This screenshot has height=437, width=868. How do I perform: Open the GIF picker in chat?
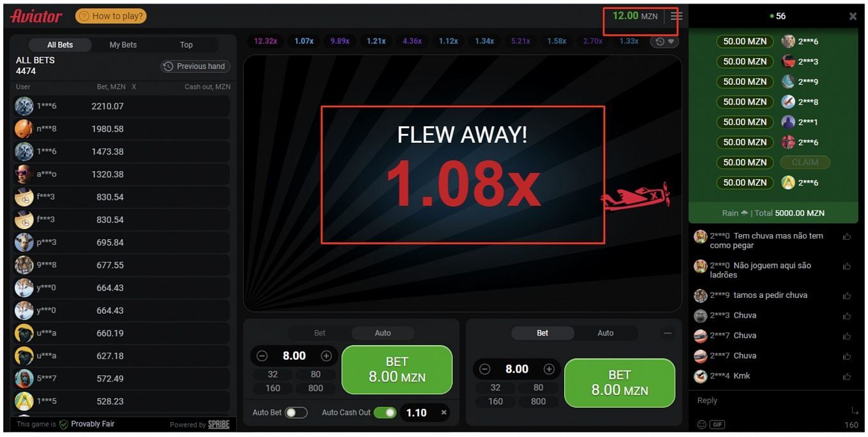(x=718, y=425)
